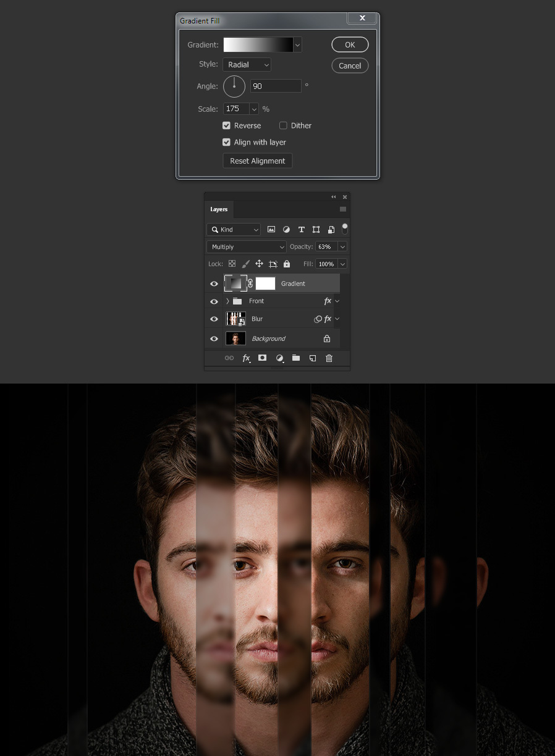Click OK in Gradient Fill dialog
The width and height of the screenshot is (555, 756).
click(x=350, y=44)
